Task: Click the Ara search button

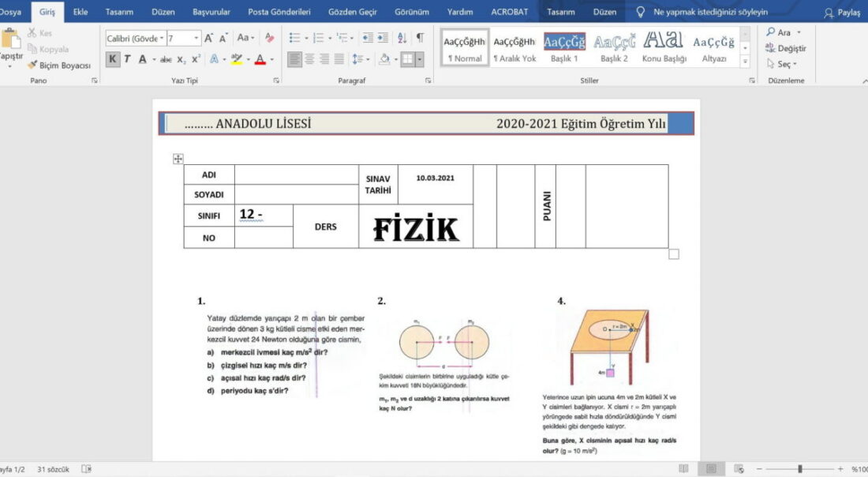Action: (x=783, y=32)
